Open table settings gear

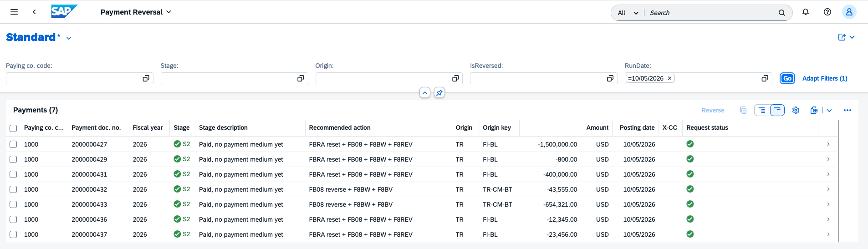pyautogui.click(x=796, y=110)
